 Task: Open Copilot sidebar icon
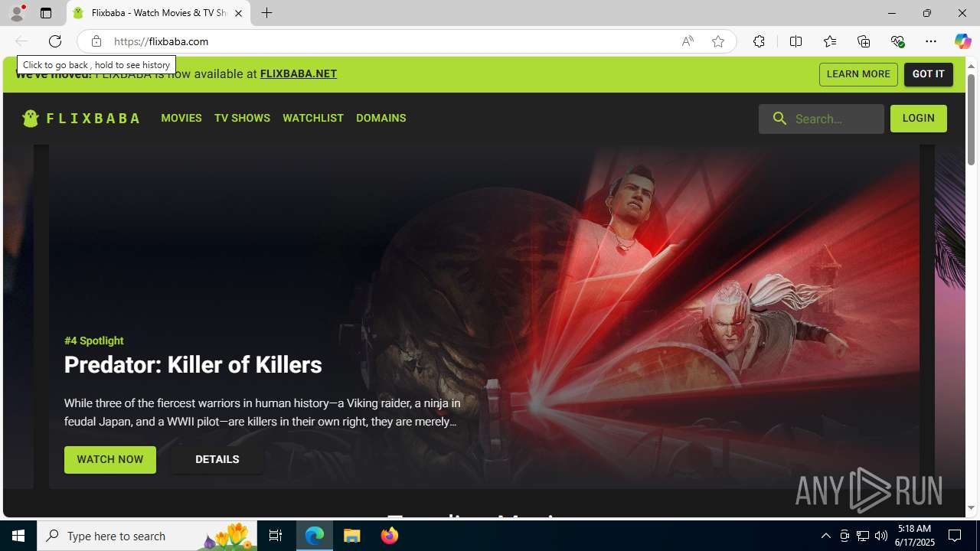(x=962, y=41)
